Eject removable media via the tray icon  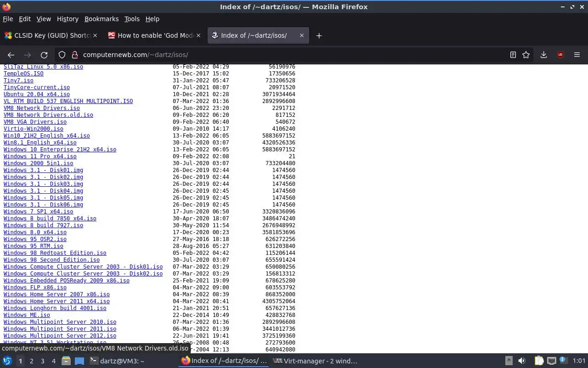[509, 361]
